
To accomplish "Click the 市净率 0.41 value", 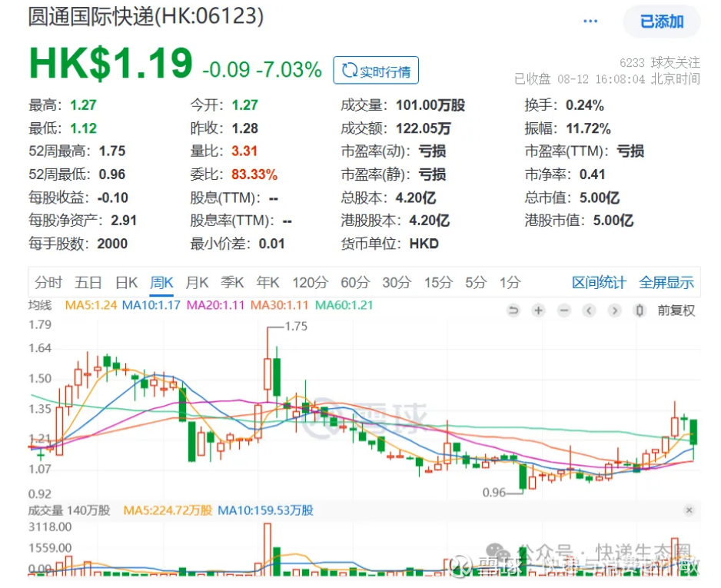I will [x=592, y=174].
